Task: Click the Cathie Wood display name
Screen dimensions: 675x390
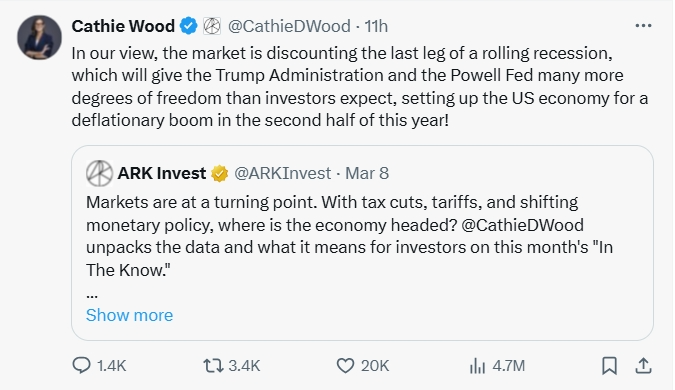Action: point(123,26)
